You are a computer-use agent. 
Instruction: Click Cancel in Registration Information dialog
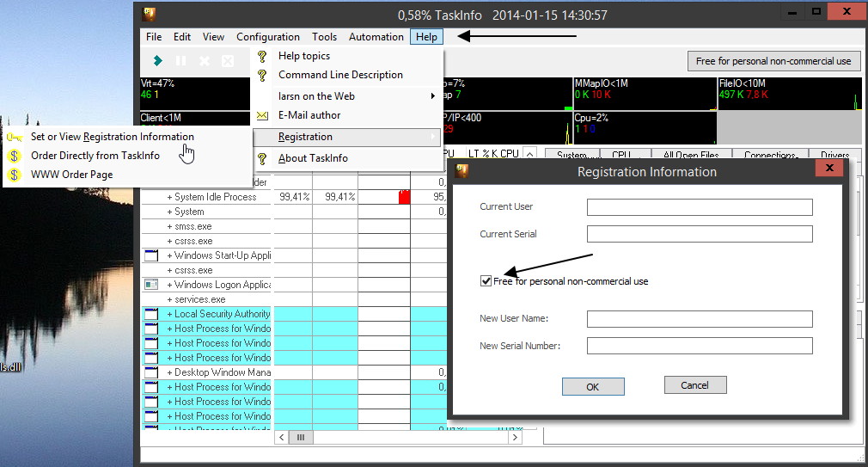tap(694, 385)
